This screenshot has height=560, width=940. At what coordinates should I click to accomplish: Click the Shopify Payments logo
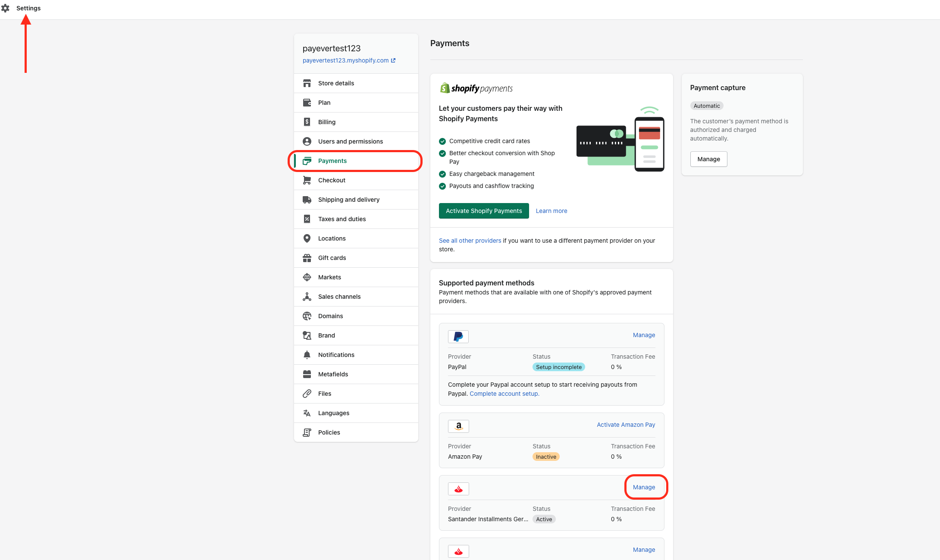click(x=476, y=88)
